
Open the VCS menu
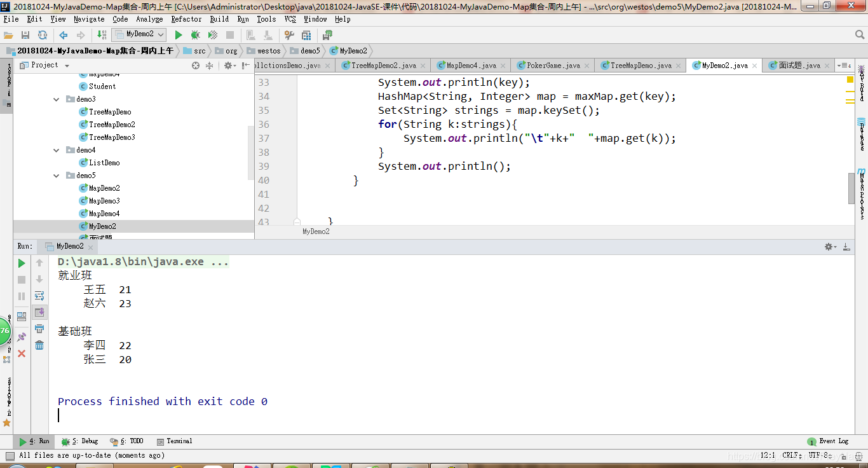[290, 19]
